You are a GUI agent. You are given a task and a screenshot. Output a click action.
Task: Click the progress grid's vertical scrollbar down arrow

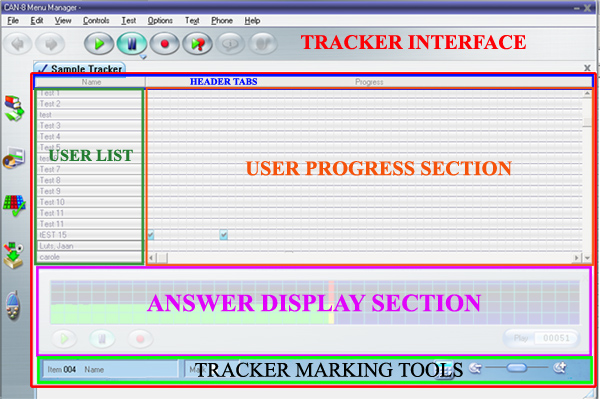(x=587, y=258)
